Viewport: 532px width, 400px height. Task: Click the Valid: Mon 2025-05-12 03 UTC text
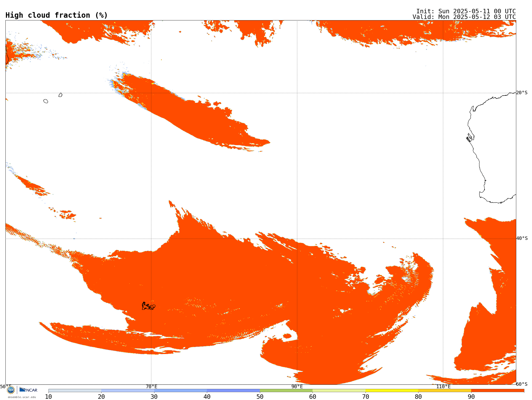coord(464,17)
